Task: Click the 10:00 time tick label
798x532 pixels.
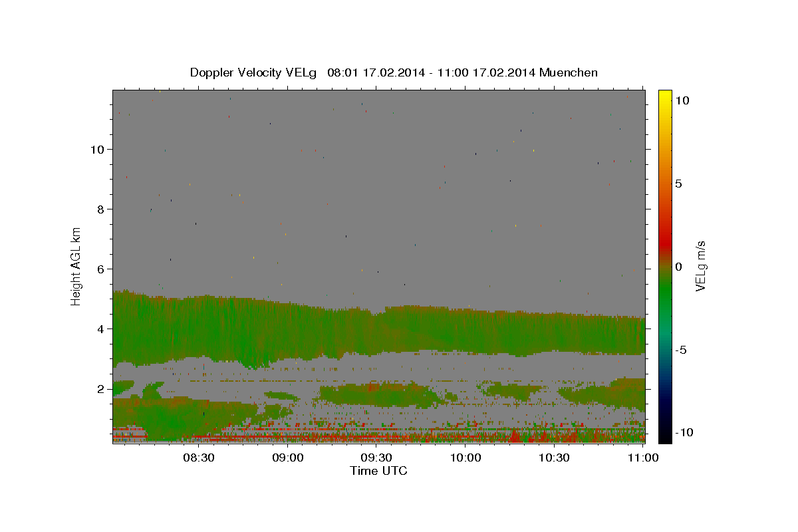Action: coord(465,458)
